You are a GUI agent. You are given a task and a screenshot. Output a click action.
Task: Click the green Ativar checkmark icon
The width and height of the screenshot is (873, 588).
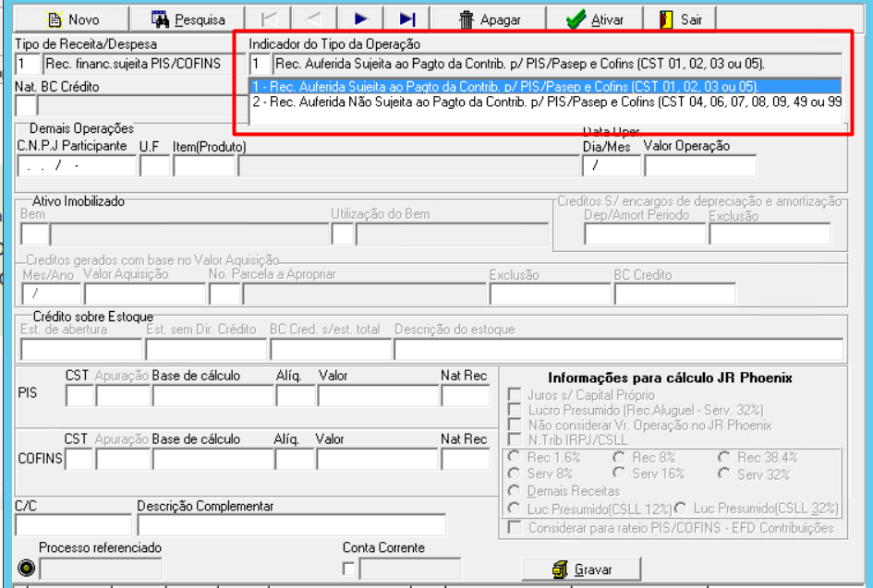576,19
